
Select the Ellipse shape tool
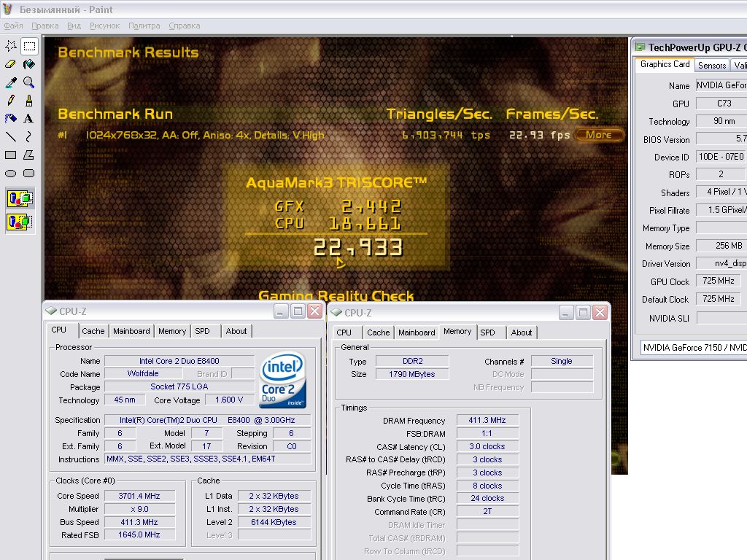[x=11, y=174]
